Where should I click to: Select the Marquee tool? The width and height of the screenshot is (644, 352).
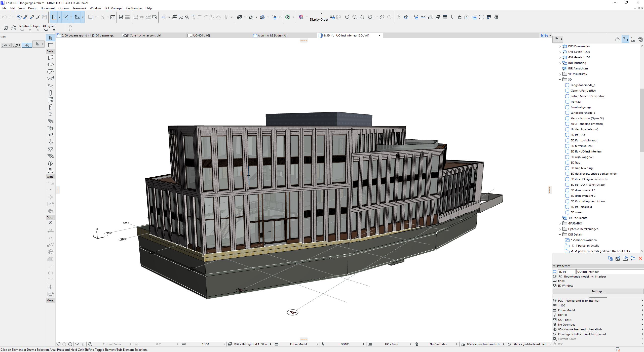51,45
